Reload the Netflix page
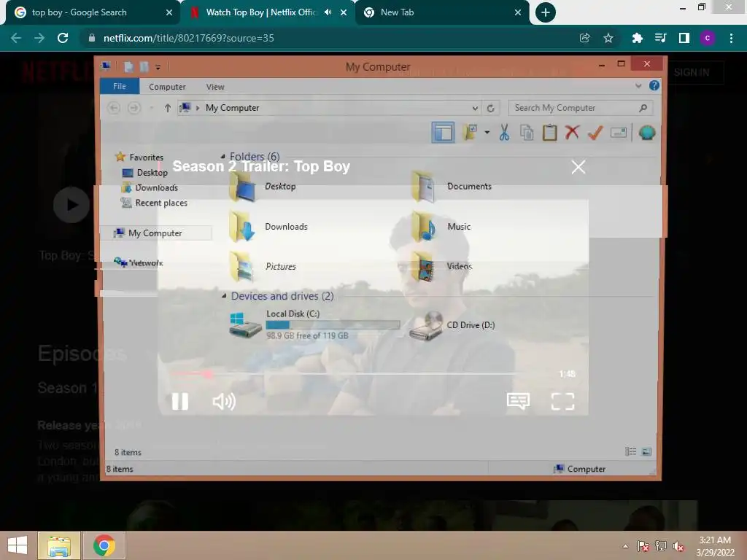The width and height of the screenshot is (747, 560). tap(63, 38)
